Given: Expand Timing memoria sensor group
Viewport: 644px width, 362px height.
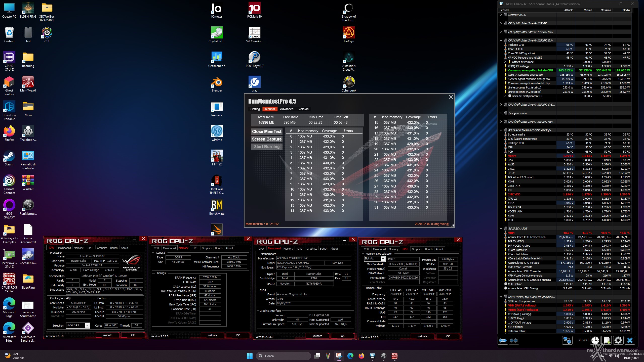Looking at the screenshot, I should [x=501, y=113].
